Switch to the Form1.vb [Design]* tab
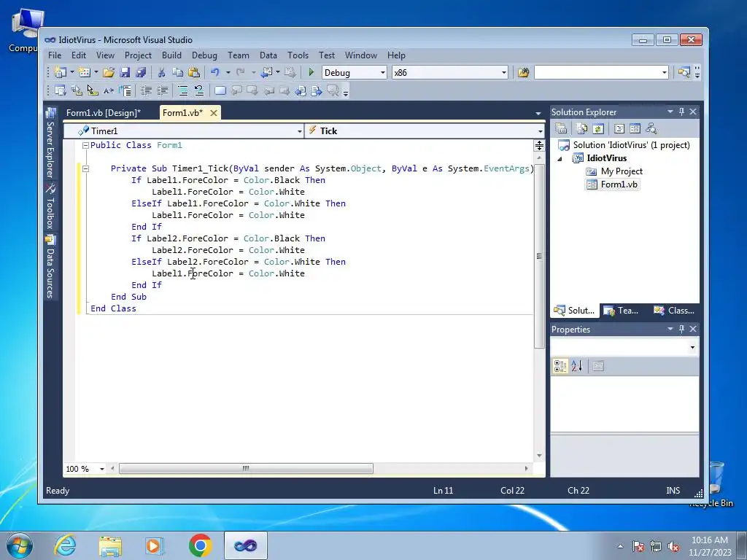747x560 pixels. point(104,113)
